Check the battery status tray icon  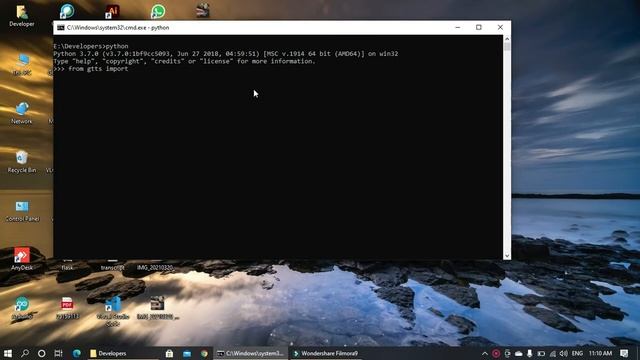[541, 353]
